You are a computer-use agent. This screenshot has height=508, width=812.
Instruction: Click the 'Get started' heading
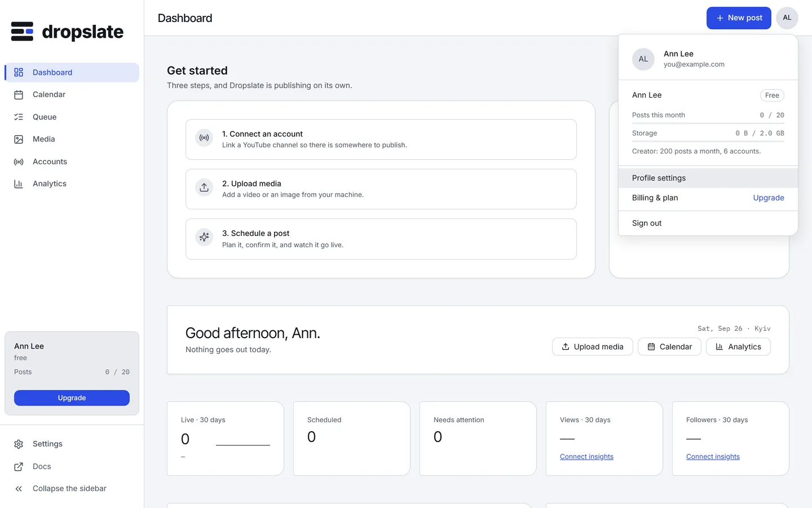pyautogui.click(x=197, y=71)
